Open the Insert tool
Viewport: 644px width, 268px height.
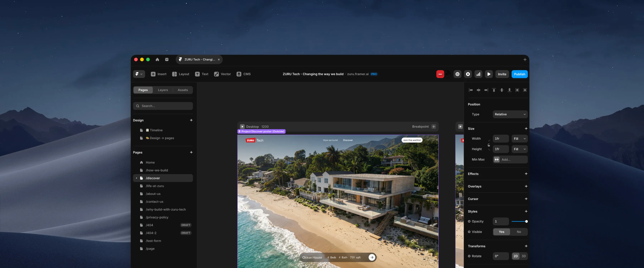[158, 74]
